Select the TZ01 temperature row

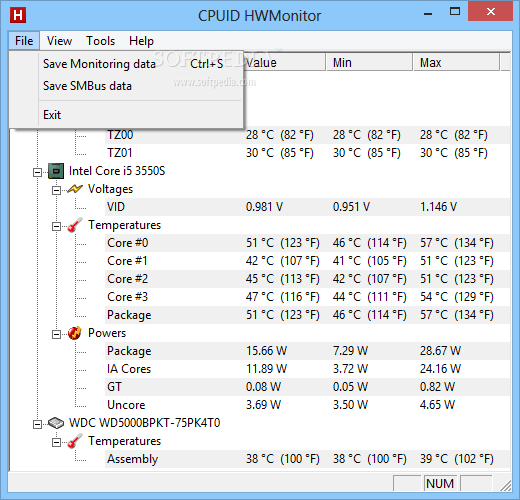click(x=307, y=153)
